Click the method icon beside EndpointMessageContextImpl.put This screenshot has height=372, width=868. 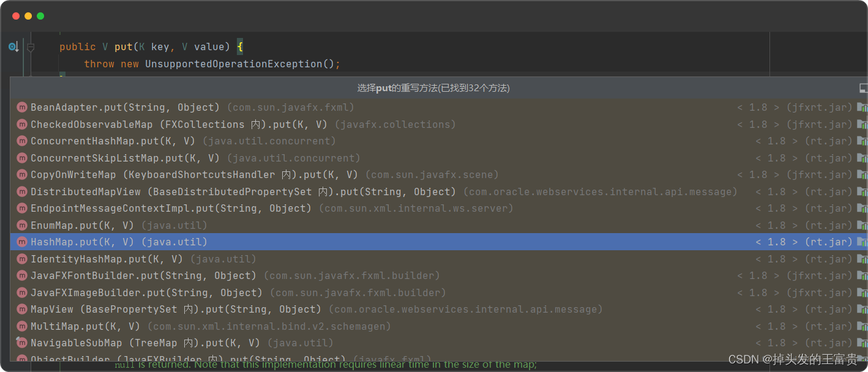22,208
